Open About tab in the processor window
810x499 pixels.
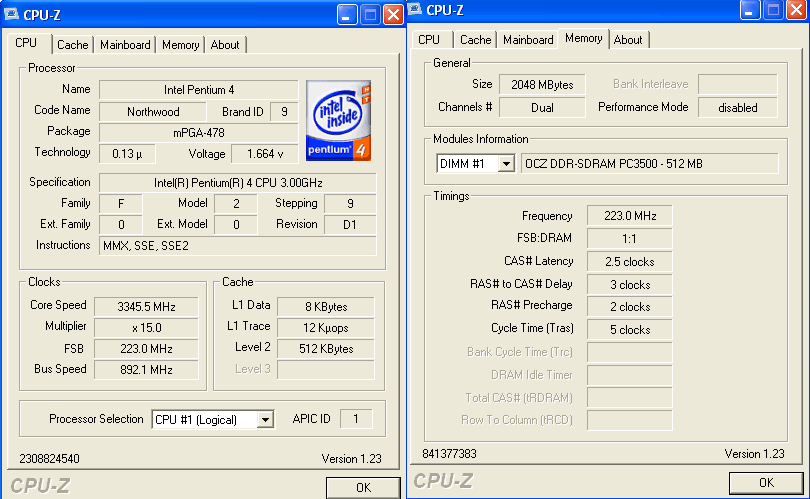point(225,45)
